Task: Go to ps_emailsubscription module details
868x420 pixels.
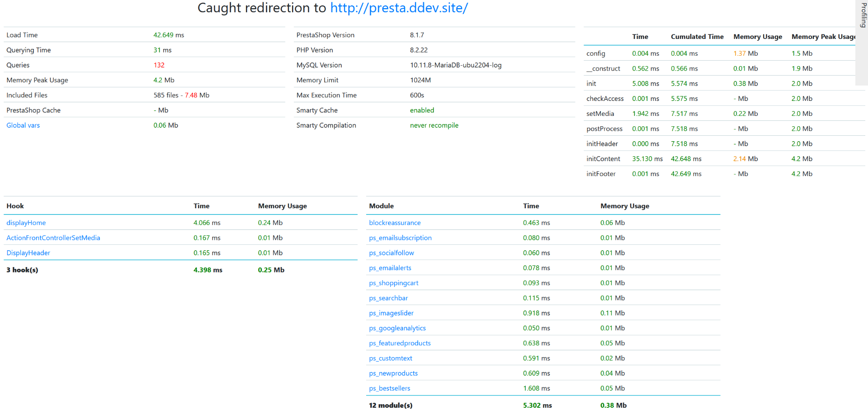Action: click(400, 238)
